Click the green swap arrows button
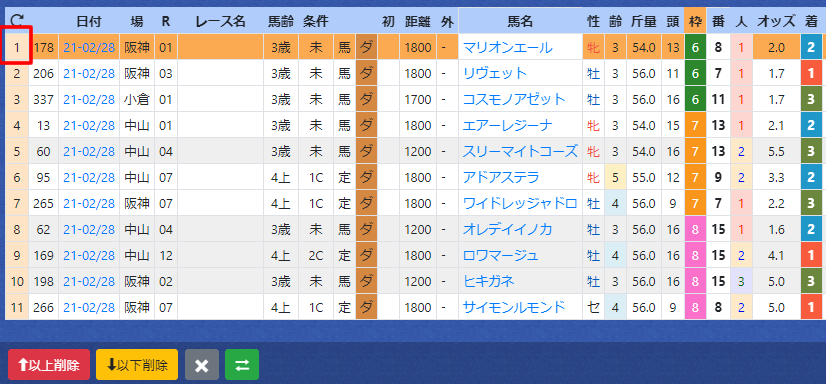Viewport: 826px width, 384px height. [242, 365]
